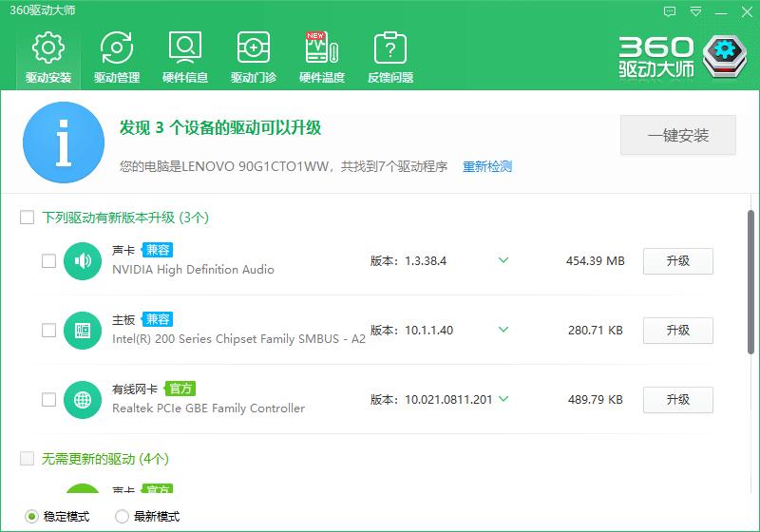Click the Realtek PCIe GBE Family Controller text
Viewport: 760px width, 532px height.
coord(208,408)
